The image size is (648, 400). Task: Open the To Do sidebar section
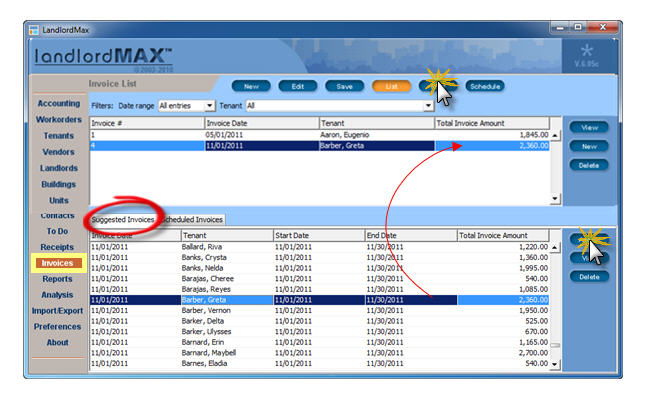pyautogui.click(x=57, y=231)
